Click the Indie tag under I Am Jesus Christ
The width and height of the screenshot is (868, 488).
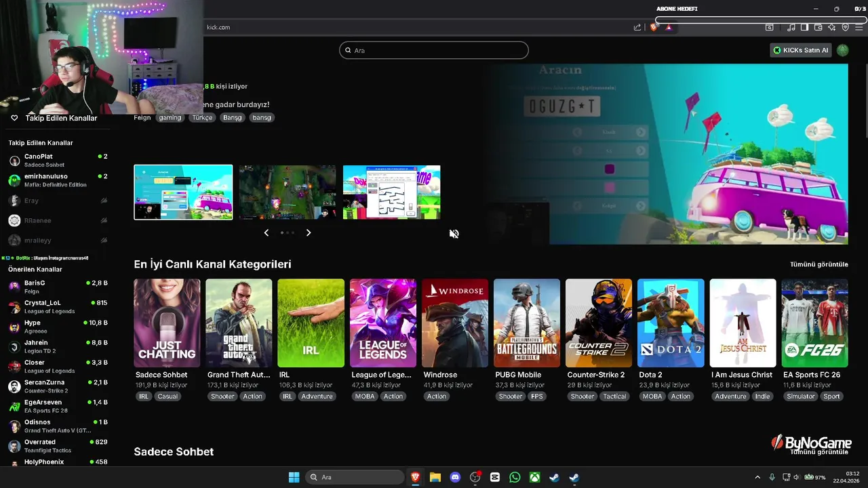click(762, 396)
